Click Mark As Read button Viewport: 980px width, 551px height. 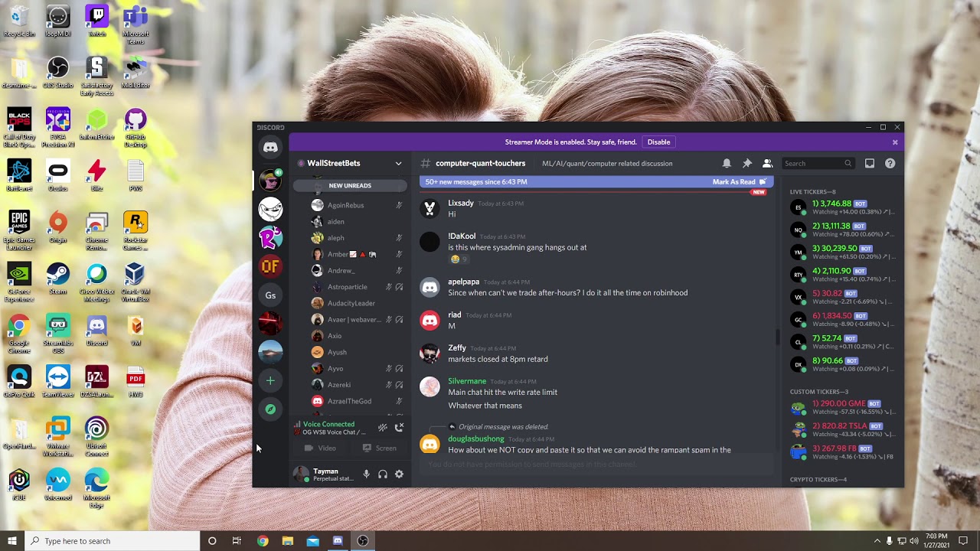tap(739, 182)
